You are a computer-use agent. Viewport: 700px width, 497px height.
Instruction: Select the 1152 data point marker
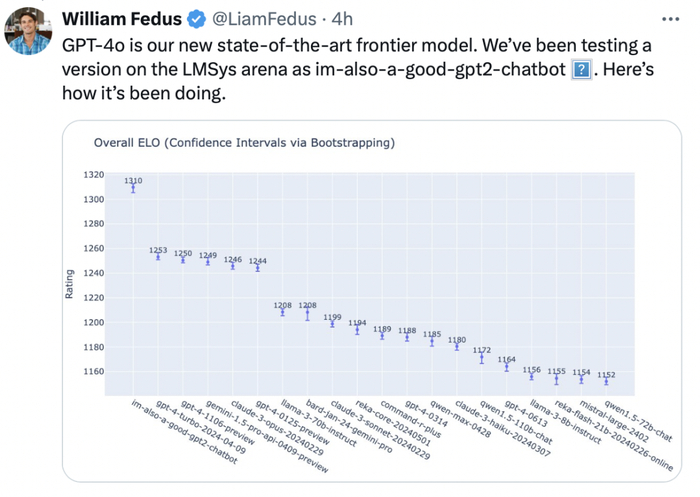606,381
